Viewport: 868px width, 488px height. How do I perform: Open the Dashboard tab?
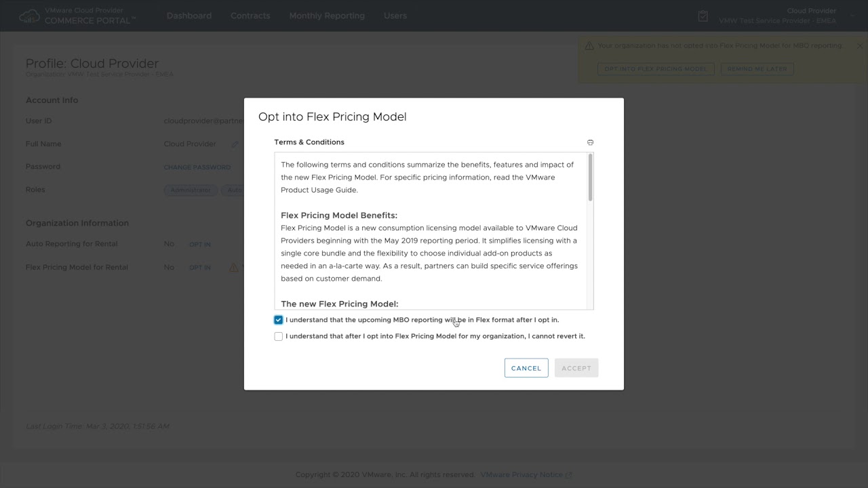pyautogui.click(x=189, y=16)
